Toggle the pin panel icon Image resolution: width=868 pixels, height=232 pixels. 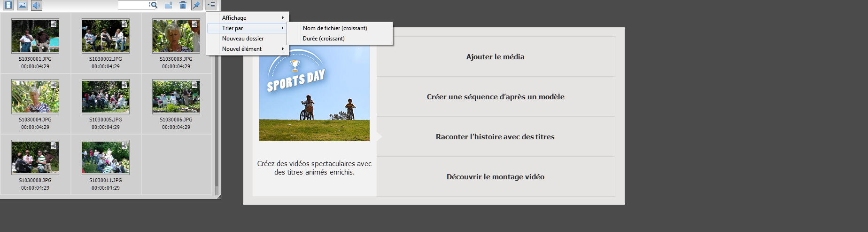(x=197, y=5)
